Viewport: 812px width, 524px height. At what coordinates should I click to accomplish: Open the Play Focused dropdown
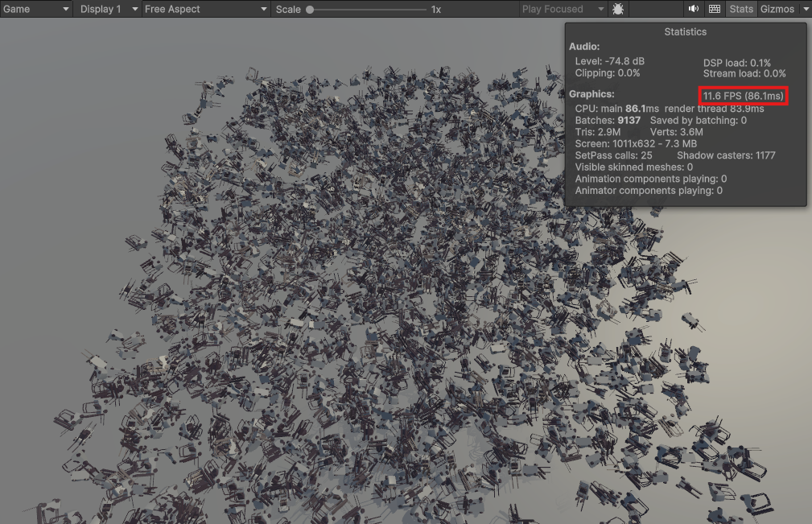563,9
